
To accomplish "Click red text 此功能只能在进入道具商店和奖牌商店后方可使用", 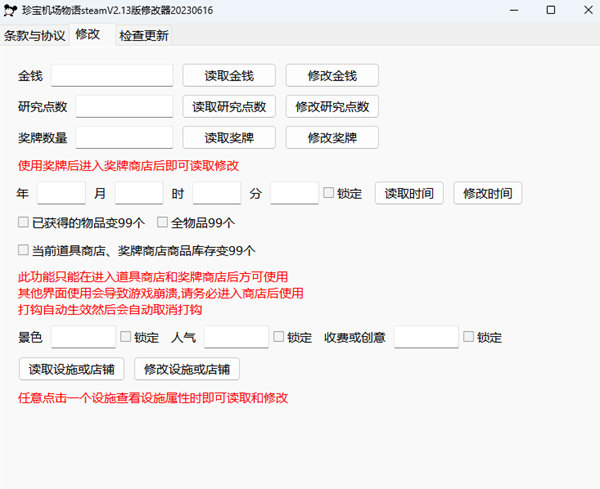I will (153, 277).
